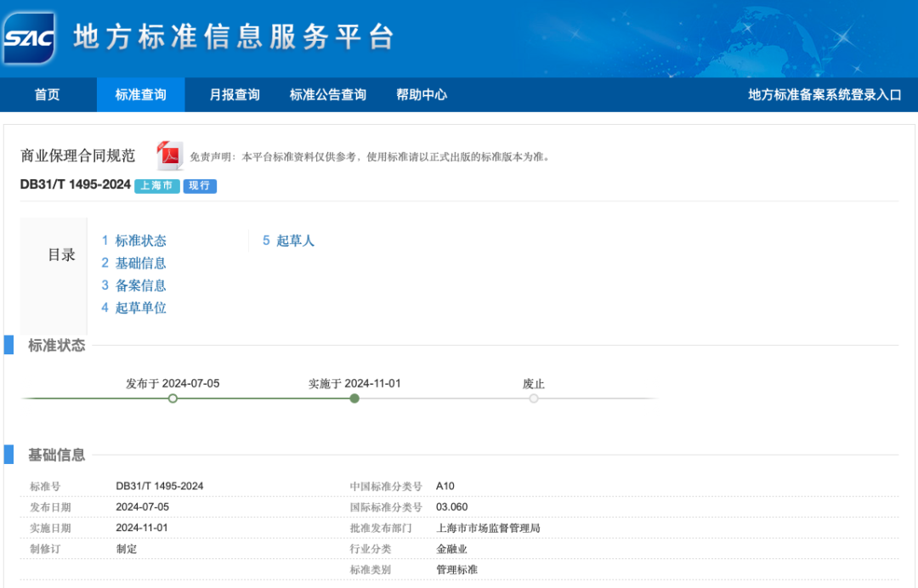Open 月报查询 menu item
918x588 pixels.
click(x=235, y=95)
